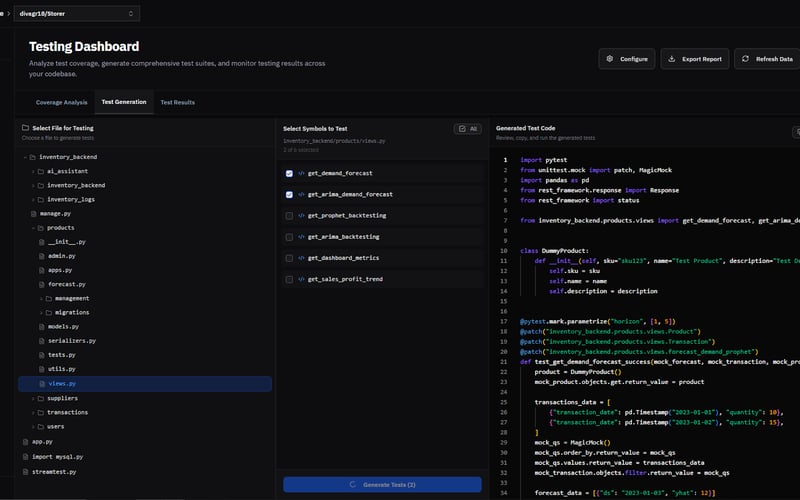The image size is (800, 500).
Task: Click the models.py file name
Action: (63, 327)
